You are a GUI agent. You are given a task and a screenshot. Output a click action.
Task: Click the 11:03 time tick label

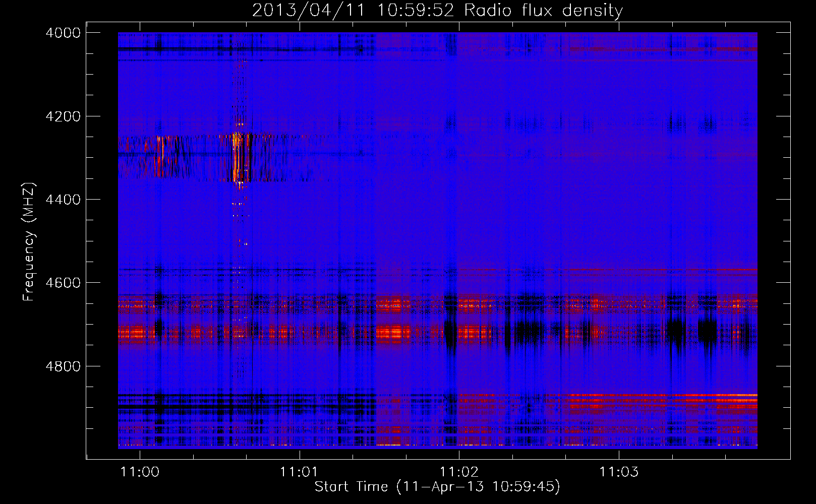pos(619,472)
